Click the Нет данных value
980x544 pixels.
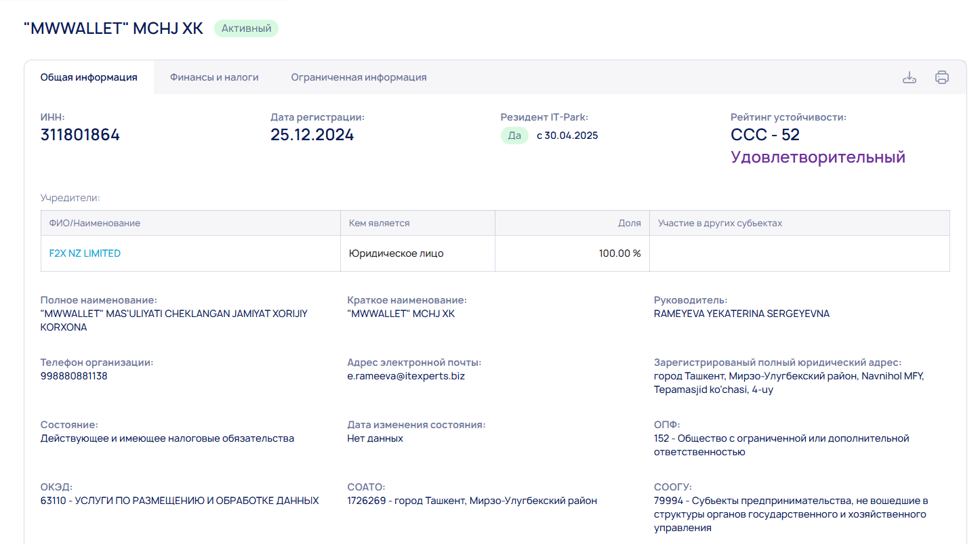(375, 438)
